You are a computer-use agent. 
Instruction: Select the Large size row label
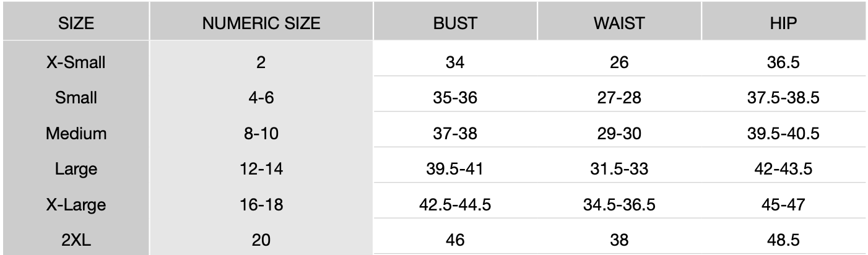(76, 168)
